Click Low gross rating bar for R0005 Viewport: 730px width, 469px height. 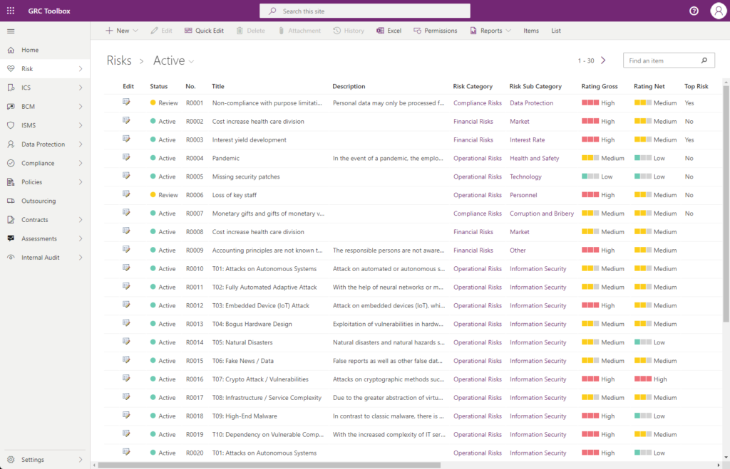pos(590,177)
